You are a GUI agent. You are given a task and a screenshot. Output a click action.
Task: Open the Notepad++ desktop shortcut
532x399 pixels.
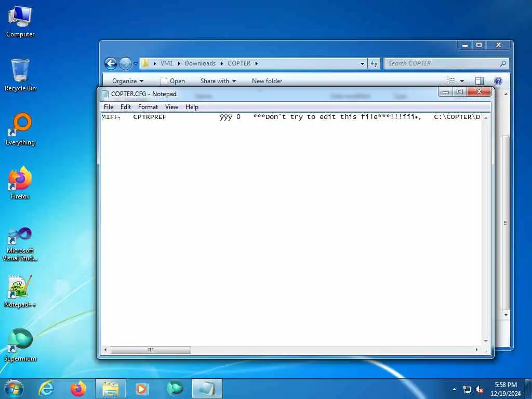coord(20,291)
